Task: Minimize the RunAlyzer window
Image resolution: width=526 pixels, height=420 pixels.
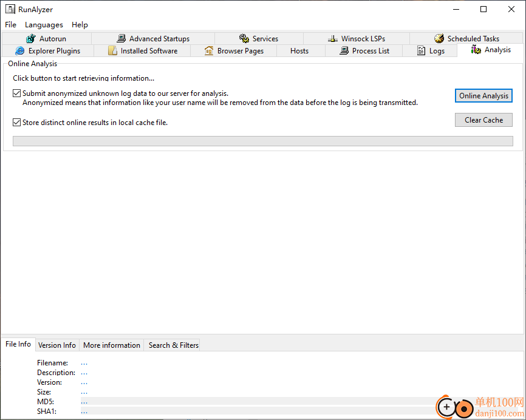Action: pos(456,9)
